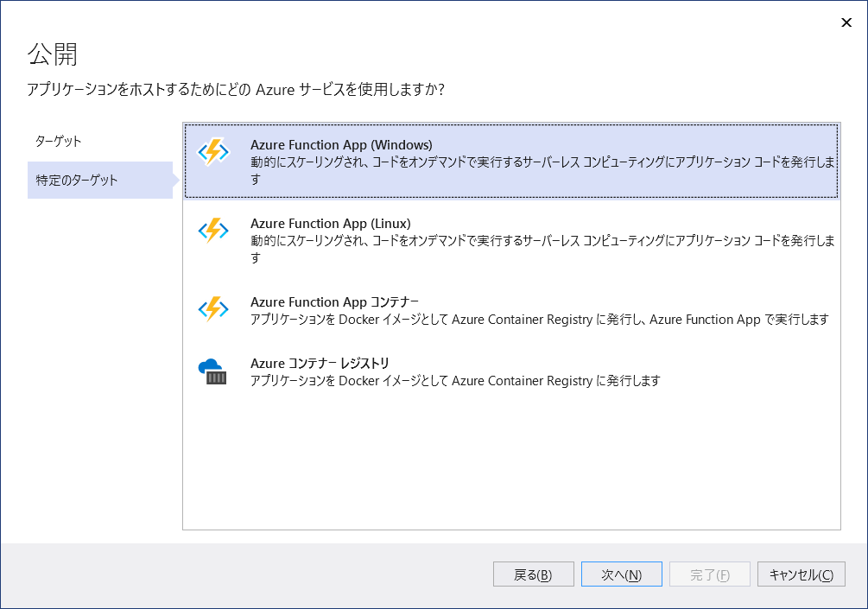Click the Azure コンテナー レジストリ cloud icon

[x=212, y=371]
